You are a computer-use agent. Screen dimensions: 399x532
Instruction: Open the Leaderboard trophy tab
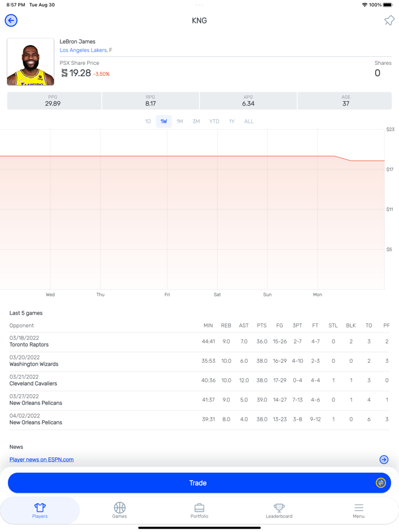[279, 510]
